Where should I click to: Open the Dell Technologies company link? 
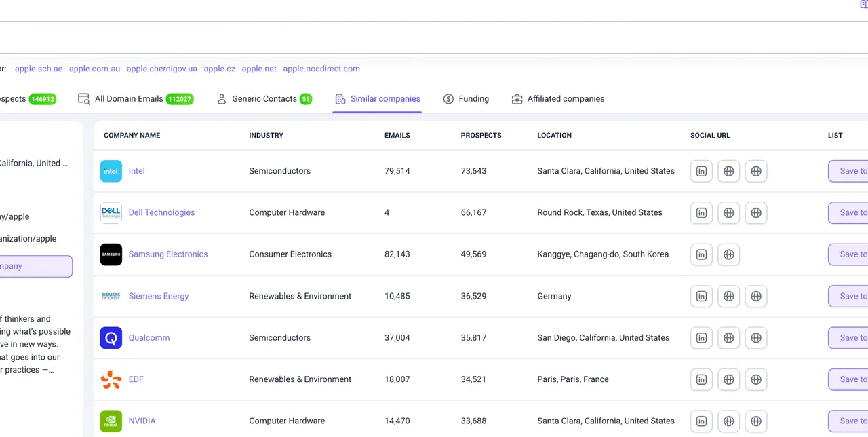pyautogui.click(x=161, y=212)
